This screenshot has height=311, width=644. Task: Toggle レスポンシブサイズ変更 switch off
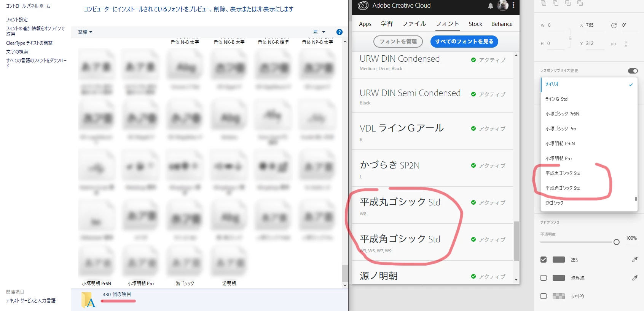[x=633, y=71]
